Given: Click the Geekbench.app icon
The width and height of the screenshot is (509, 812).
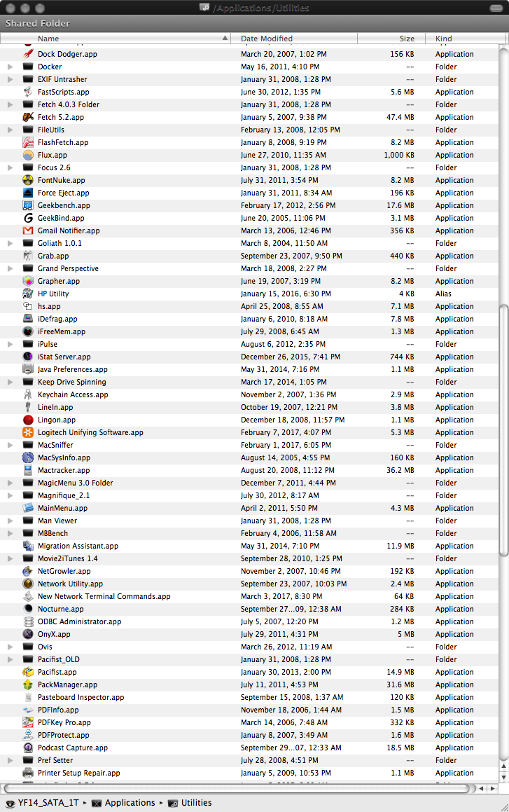Looking at the screenshot, I should point(29,205).
